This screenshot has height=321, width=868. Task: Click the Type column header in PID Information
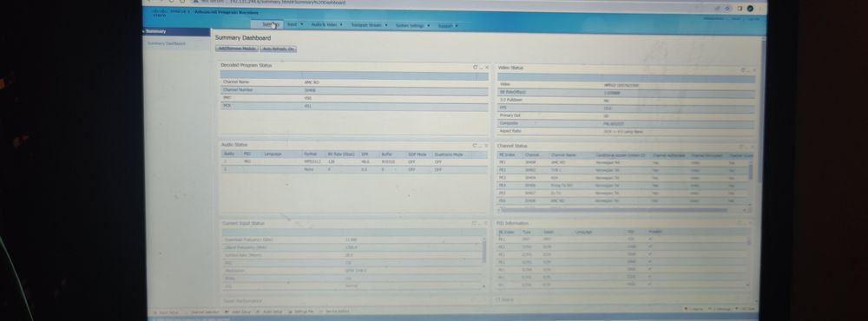[527, 232]
